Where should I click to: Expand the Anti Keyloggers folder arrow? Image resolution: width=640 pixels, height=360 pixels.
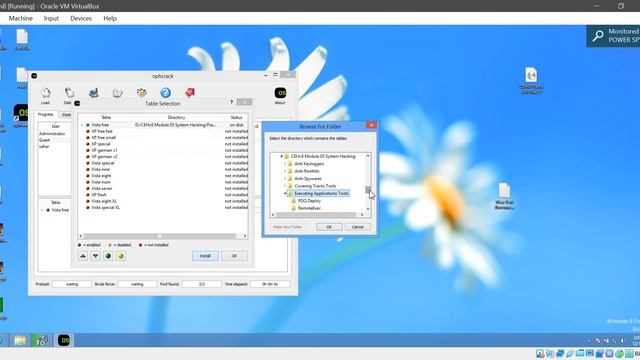click(285, 164)
